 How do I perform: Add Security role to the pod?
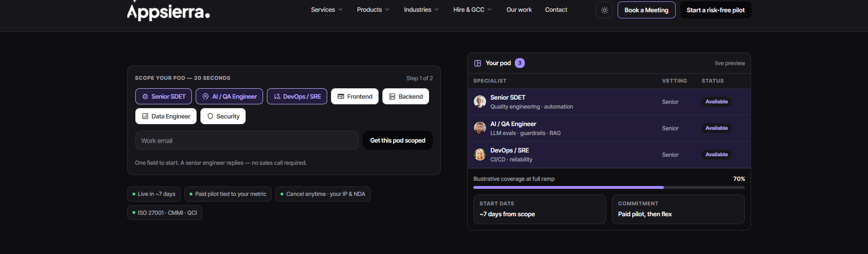click(223, 116)
